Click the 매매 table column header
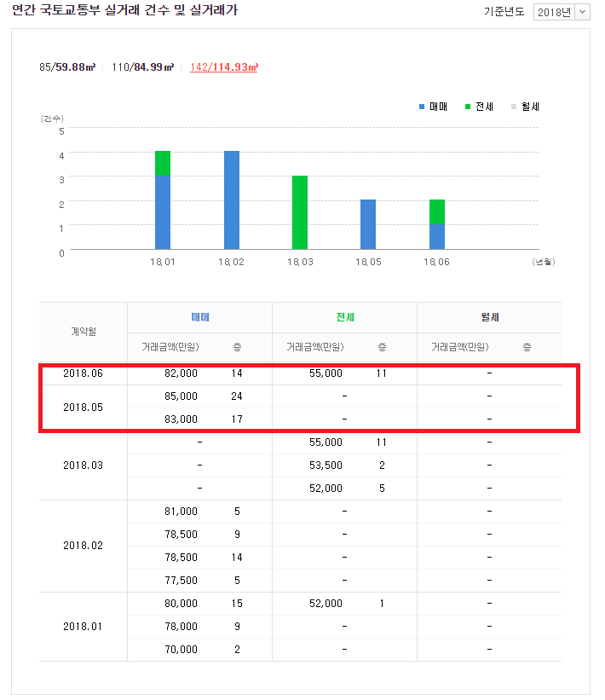 tap(200, 317)
